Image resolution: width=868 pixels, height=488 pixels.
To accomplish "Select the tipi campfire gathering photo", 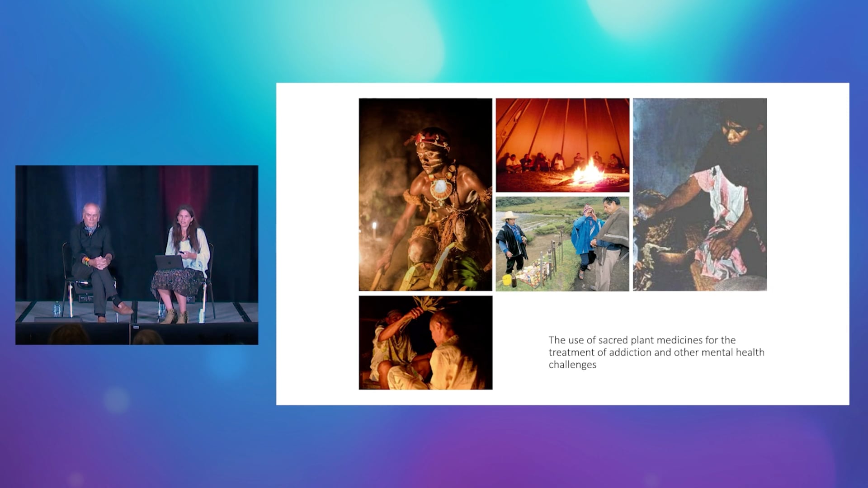I will pyautogui.click(x=562, y=145).
